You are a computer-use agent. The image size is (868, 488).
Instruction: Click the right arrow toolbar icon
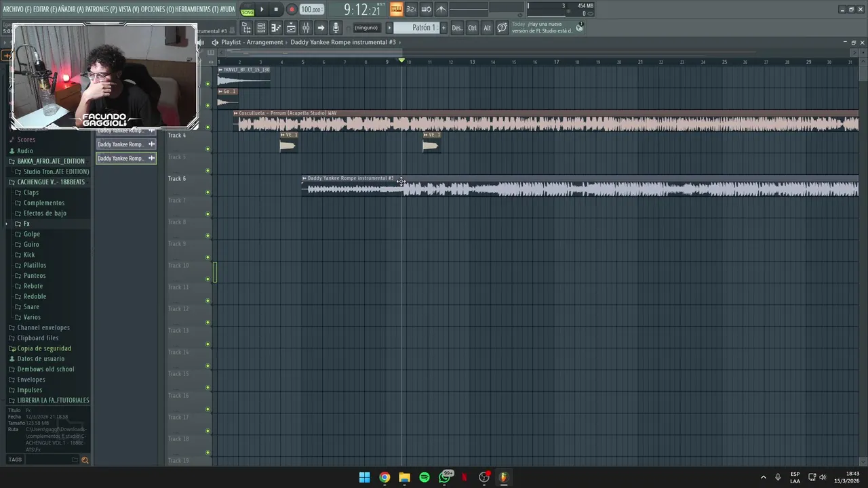(321, 28)
